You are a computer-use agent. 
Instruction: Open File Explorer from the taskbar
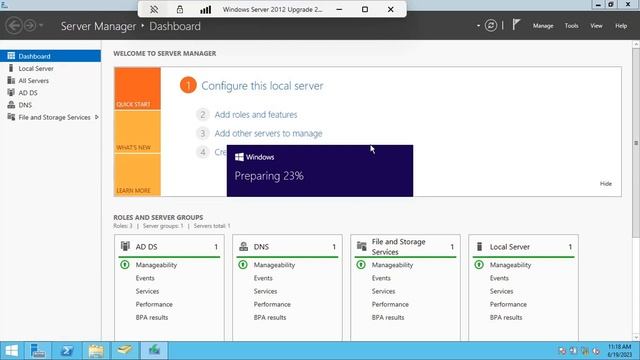(x=96, y=351)
